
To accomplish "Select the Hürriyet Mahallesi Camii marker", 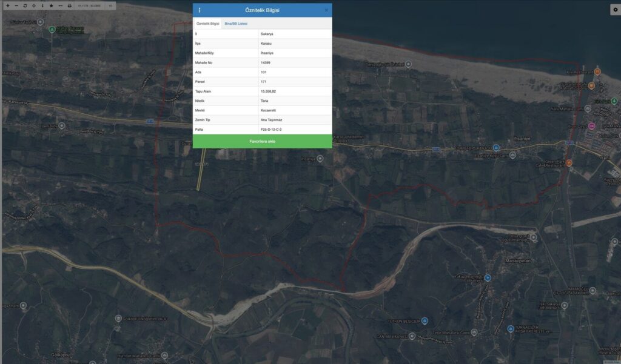I will (164, 356).
